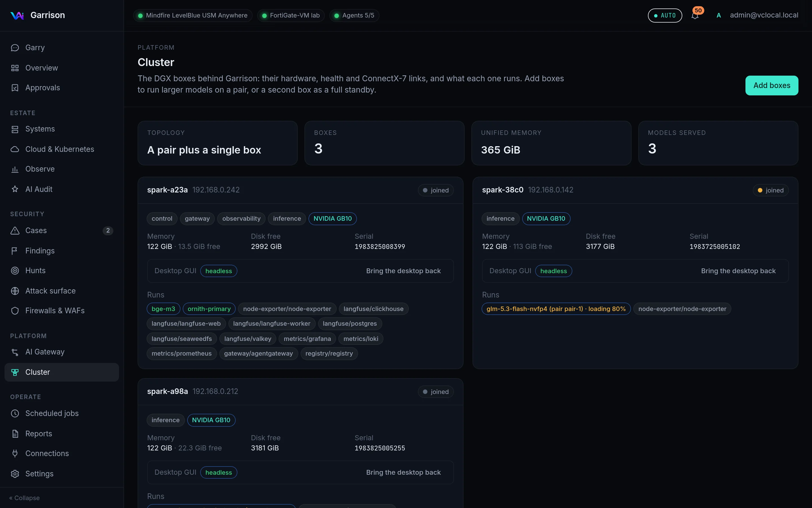
Task: Click the spark-38c0 joined status badge
Action: tap(770, 190)
